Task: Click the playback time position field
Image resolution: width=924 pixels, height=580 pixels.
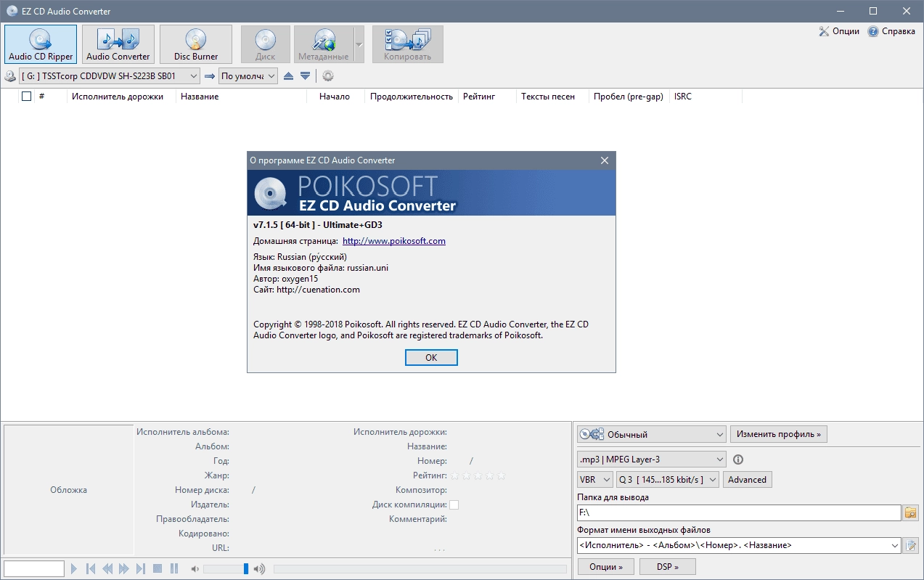Action: [x=33, y=568]
